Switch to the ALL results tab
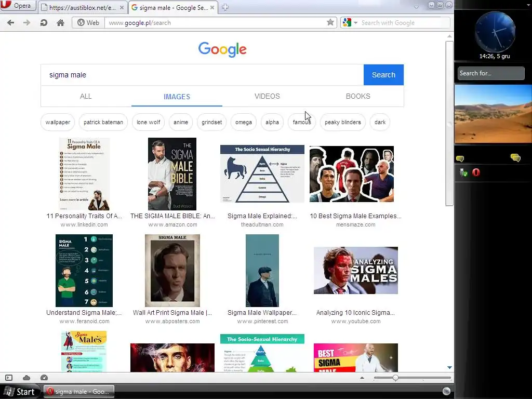The image size is (532, 399). tap(86, 96)
